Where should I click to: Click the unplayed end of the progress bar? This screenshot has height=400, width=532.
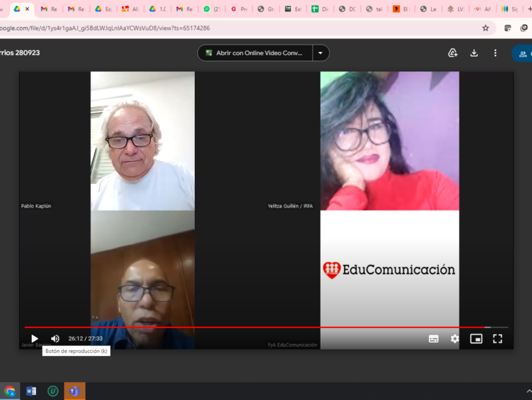499,327
